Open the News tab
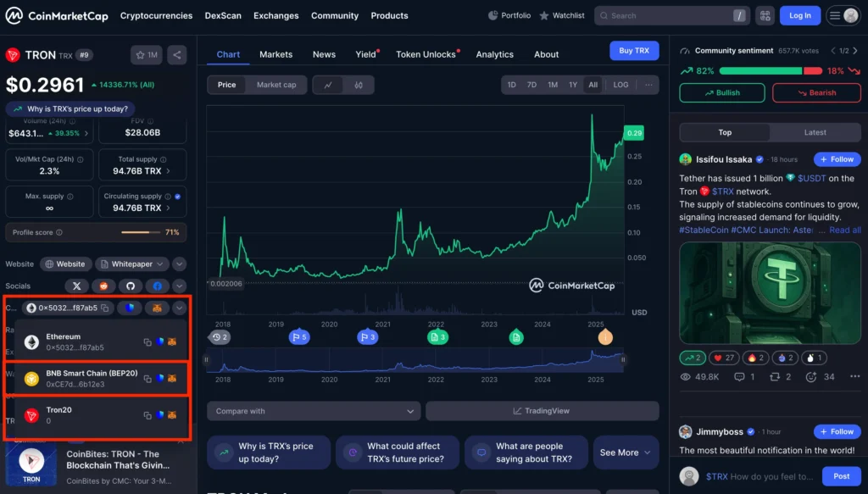 click(x=324, y=54)
